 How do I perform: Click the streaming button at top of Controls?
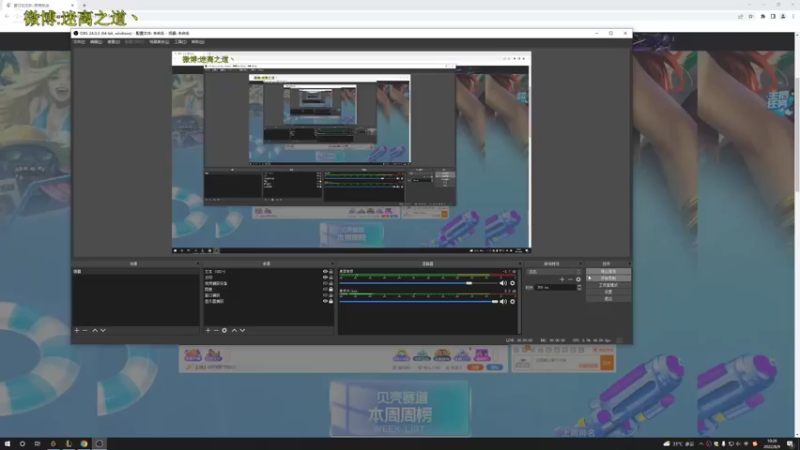click(x=608, y=271)
